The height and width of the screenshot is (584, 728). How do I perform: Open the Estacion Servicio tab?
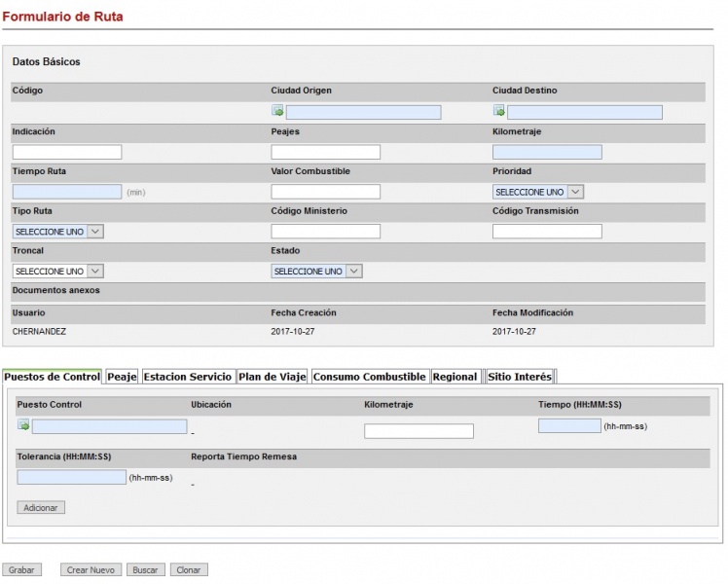188,377
